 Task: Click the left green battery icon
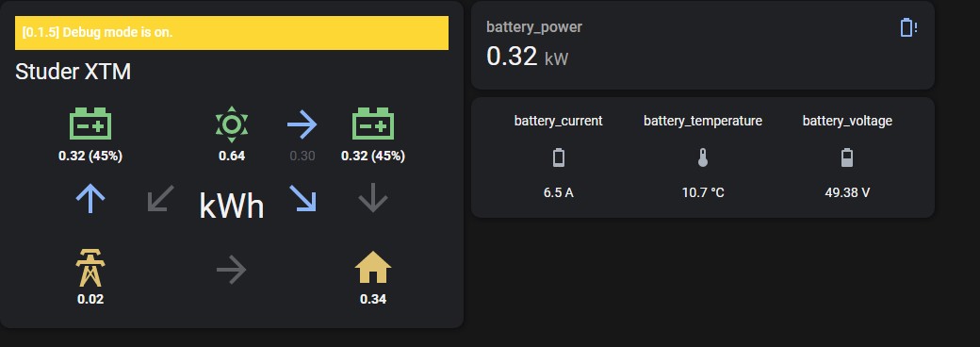(90, 124)
